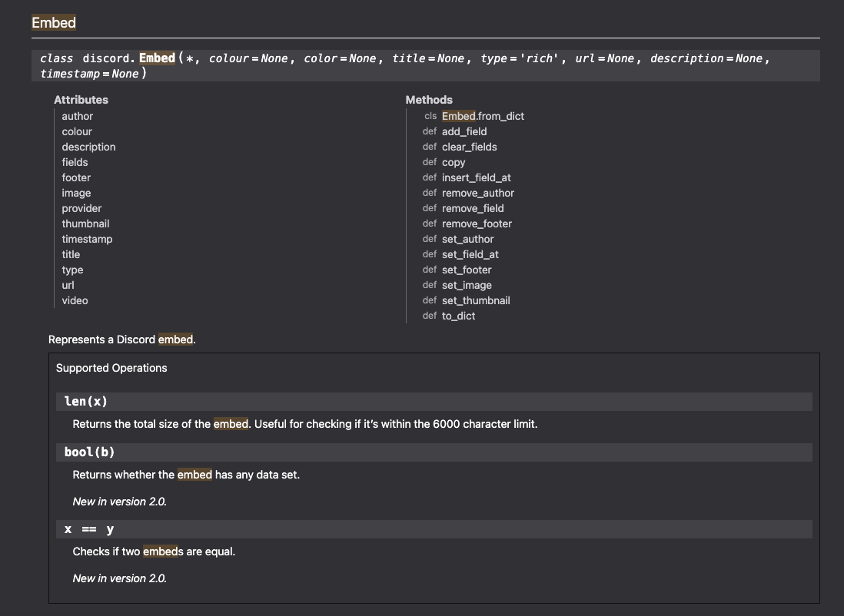
Task: Click 'Checks if two embeds are equal' text
Action: (x=154, y=551)
